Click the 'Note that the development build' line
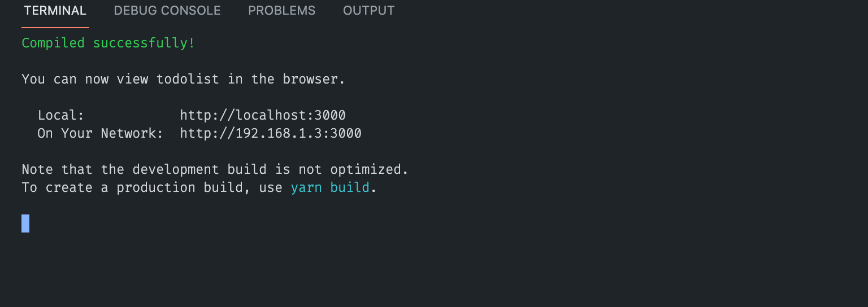868x307 pixels. point(144,170)
